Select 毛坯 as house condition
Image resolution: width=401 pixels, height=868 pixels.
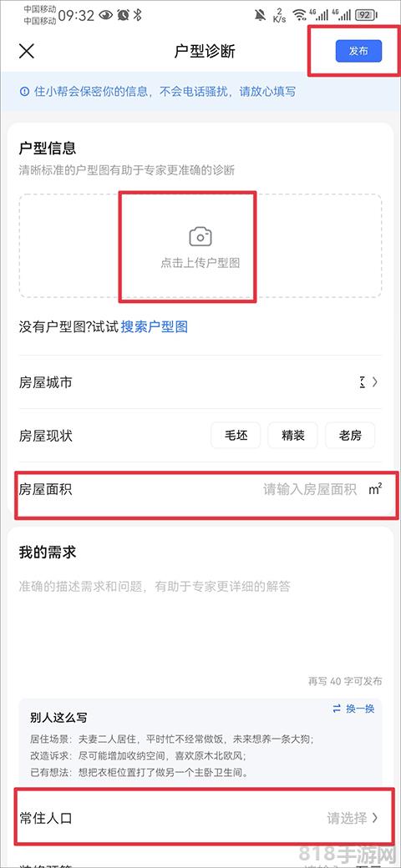click(236, 435)
